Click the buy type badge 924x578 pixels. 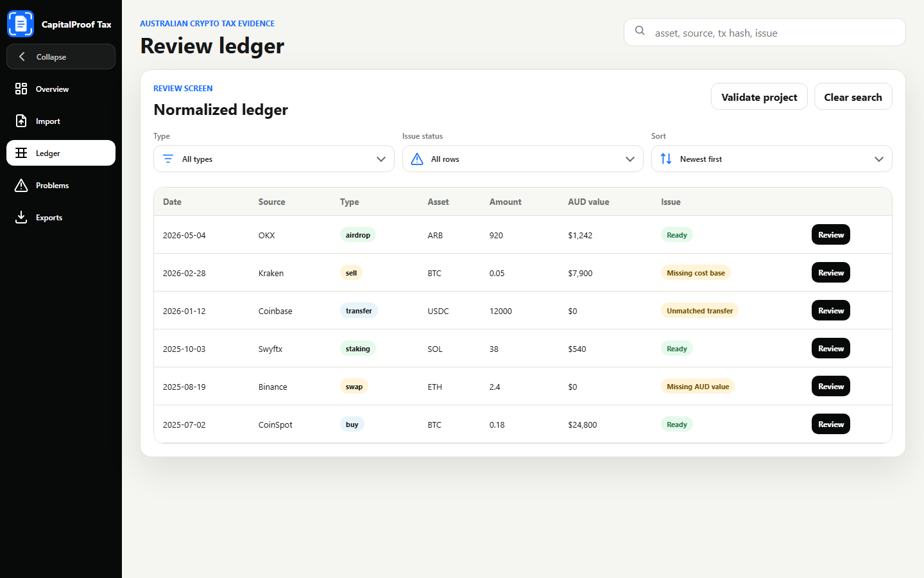tap(352, 424)
